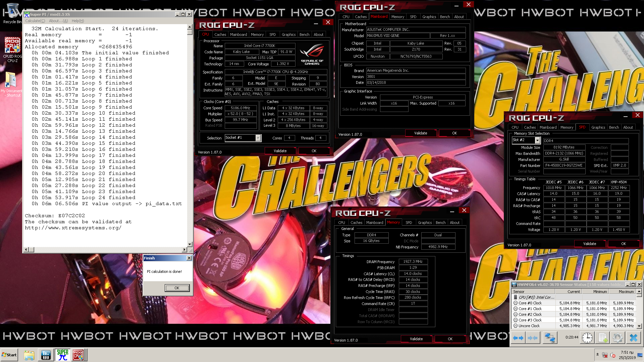
Task: Click taskbar clock showing 25/3/2019
Action: click(x=627, y=355)
